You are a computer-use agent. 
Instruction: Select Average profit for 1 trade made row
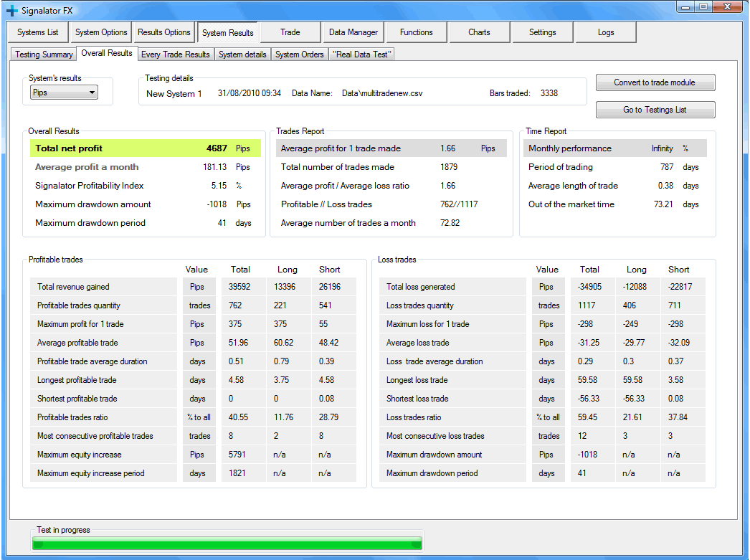[391, 148]
